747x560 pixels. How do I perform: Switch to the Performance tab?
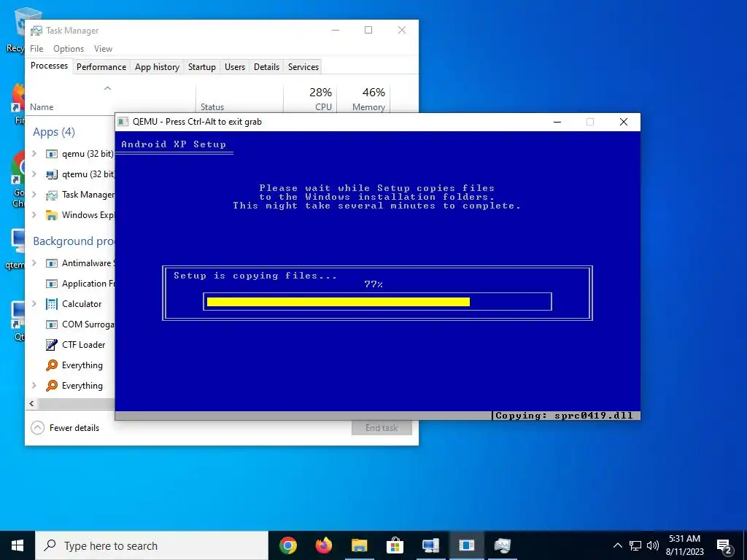pos(101,67)
